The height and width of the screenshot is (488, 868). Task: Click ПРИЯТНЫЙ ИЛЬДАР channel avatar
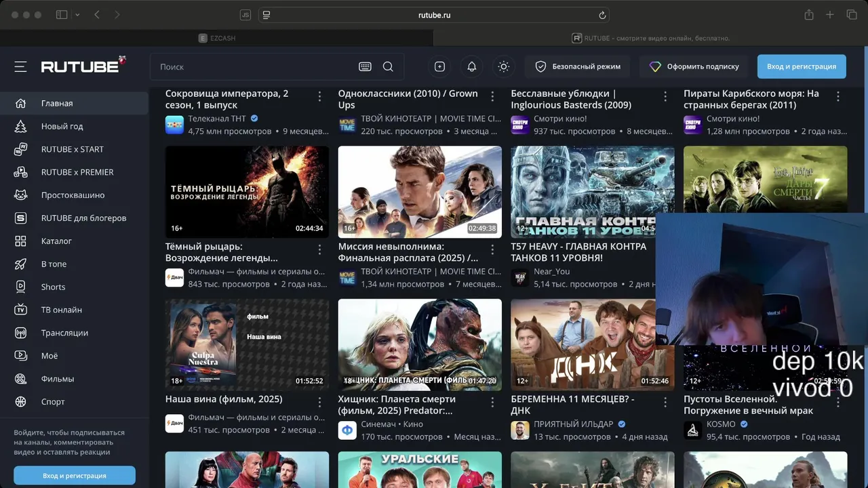tap(520, 430)
